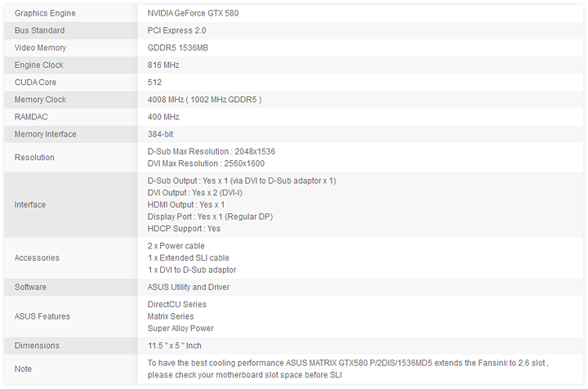Click the Memory Clock 4008 MHz value

[x=204, y=100]
